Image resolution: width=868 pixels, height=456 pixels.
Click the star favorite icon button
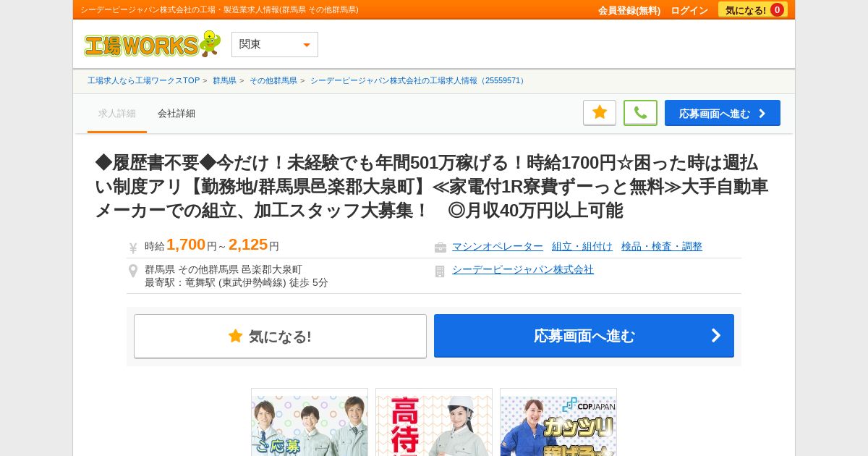coord(600,113)
